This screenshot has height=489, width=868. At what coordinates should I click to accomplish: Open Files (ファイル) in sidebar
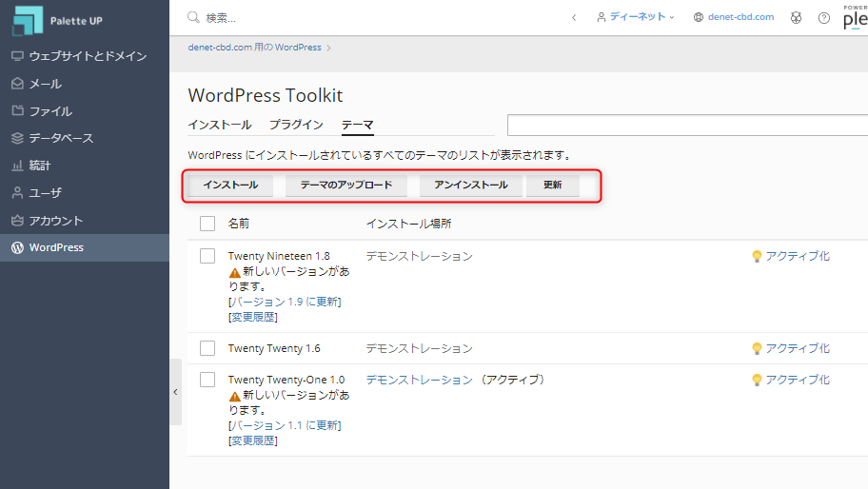pyautogui.click(x=85, y=111)
